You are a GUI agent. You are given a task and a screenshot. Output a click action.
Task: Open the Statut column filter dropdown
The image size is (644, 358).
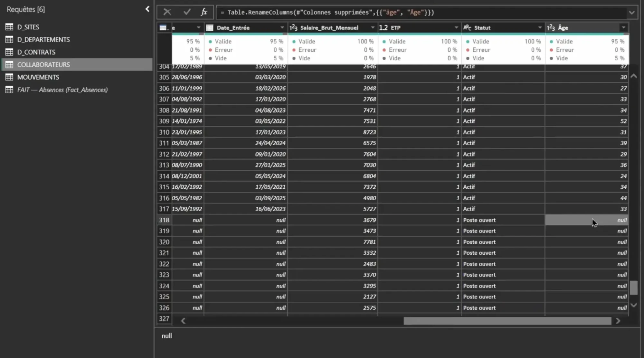click(540, 28)
